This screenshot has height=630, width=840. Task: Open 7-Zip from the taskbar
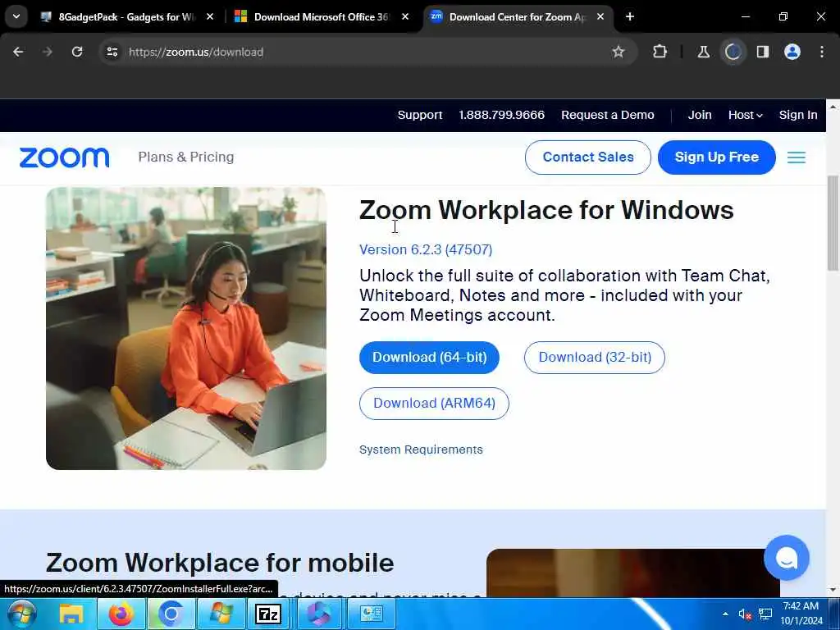(269, 614)
